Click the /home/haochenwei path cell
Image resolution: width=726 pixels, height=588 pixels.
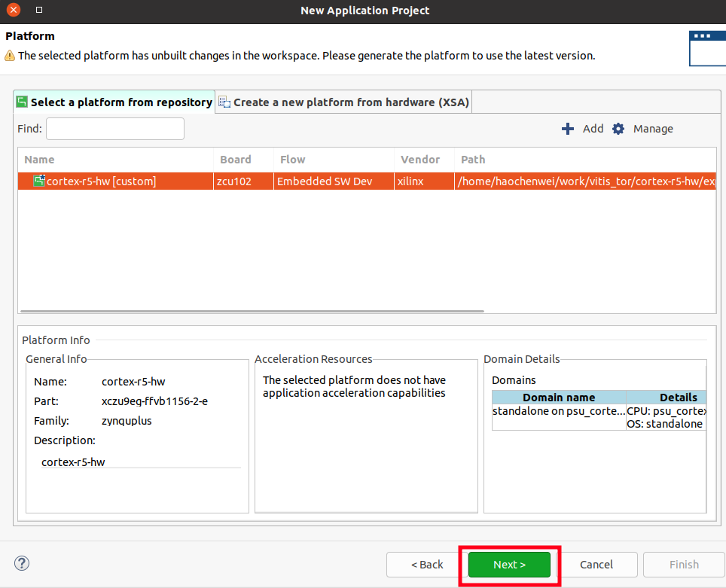(x=585, y=181)
